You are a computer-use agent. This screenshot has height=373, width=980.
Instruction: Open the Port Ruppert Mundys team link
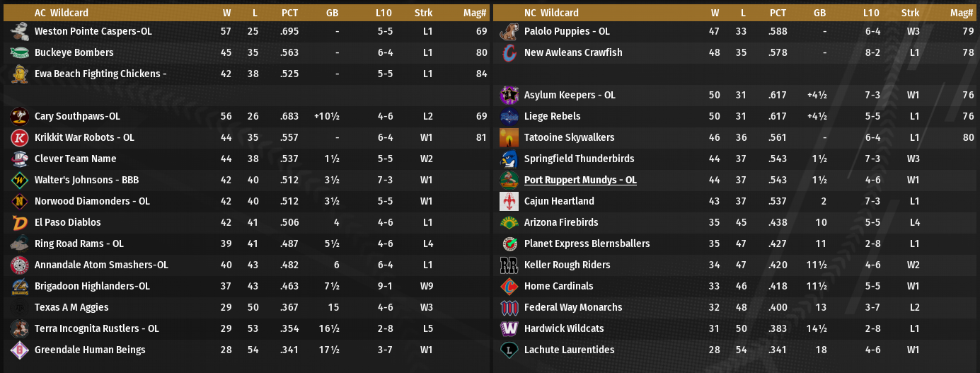click(x=580, y=180)
